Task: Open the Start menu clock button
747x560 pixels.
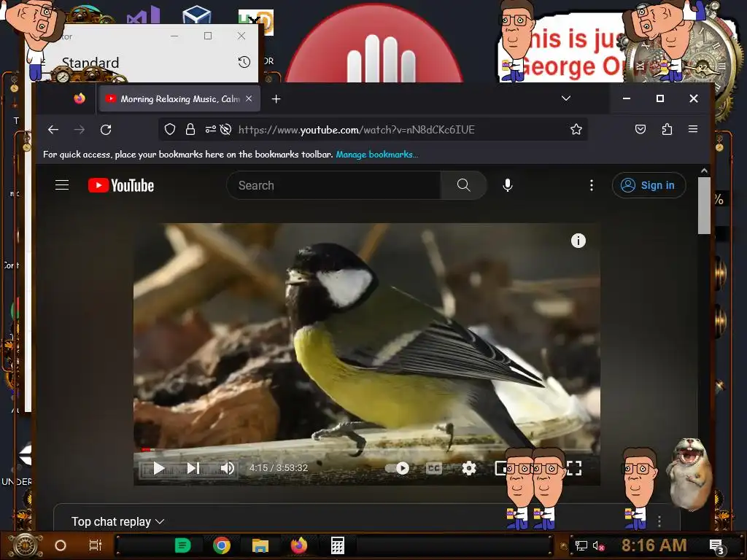Action: pos(26,545)
